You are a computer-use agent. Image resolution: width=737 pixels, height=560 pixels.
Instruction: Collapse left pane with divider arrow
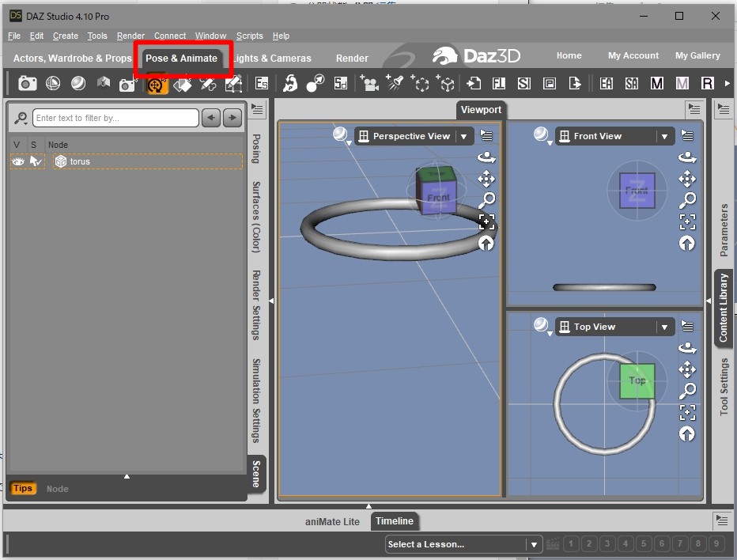click(271, 301)
